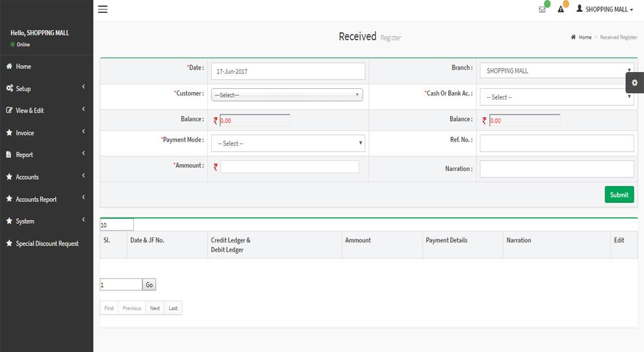The width and height of the screenshot is (644, 352).
Task: Click the Report document icon in sidebar
Action: [8, 154]
